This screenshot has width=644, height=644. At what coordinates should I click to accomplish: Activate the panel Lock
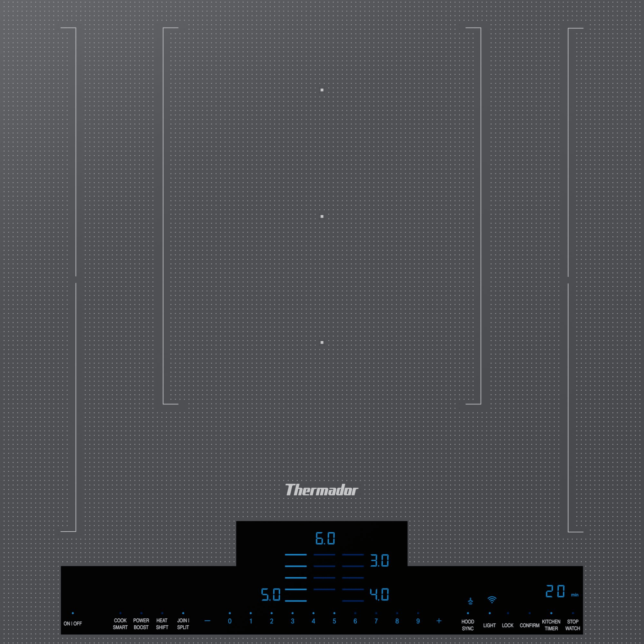tap(508, 625)
